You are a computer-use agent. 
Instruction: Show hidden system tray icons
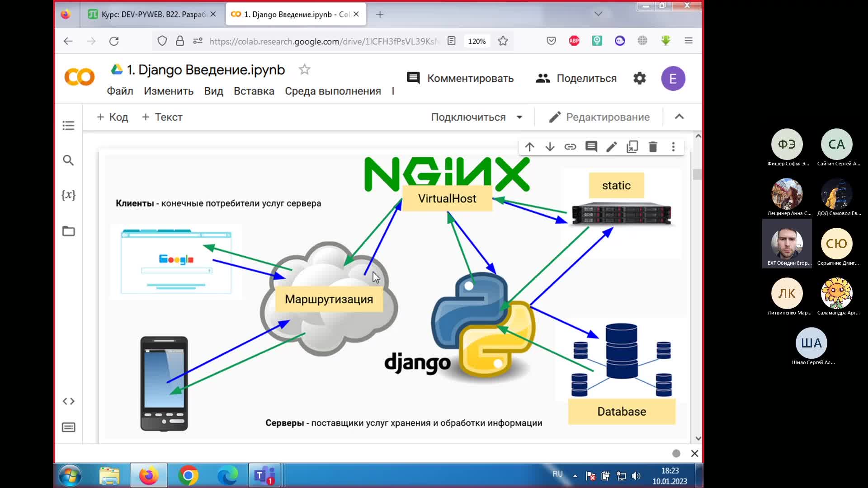[x=575, y=476]
